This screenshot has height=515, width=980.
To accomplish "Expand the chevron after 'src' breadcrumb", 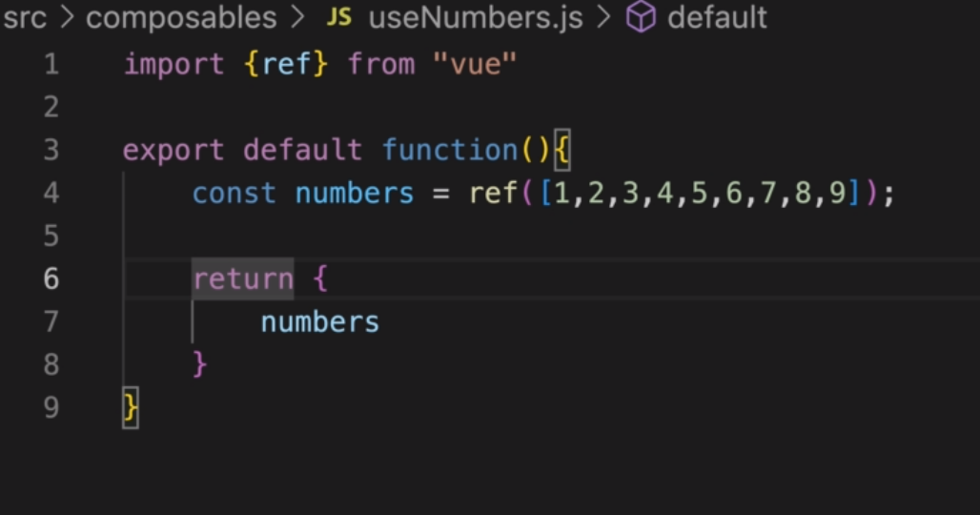I will click(66, 17).
